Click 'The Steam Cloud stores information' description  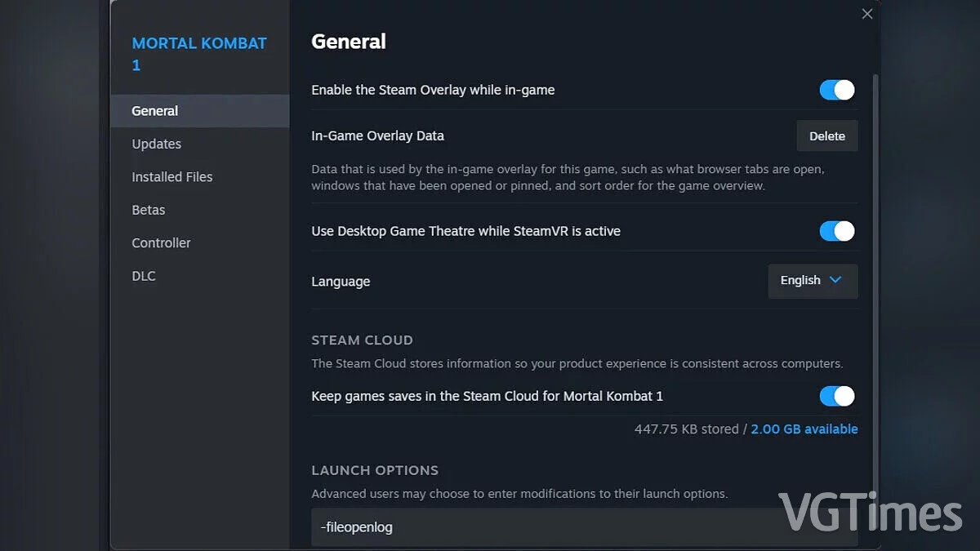pos(577,363)
